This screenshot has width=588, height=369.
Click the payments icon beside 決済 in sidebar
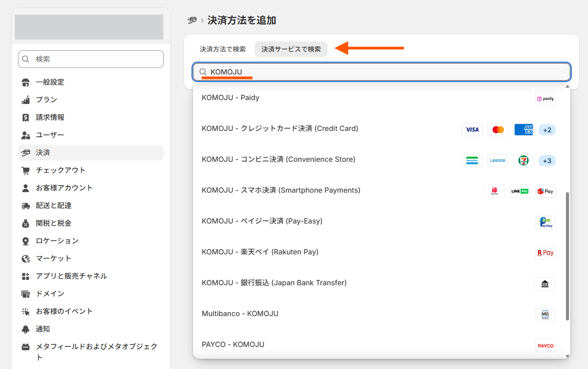[26, 153]
